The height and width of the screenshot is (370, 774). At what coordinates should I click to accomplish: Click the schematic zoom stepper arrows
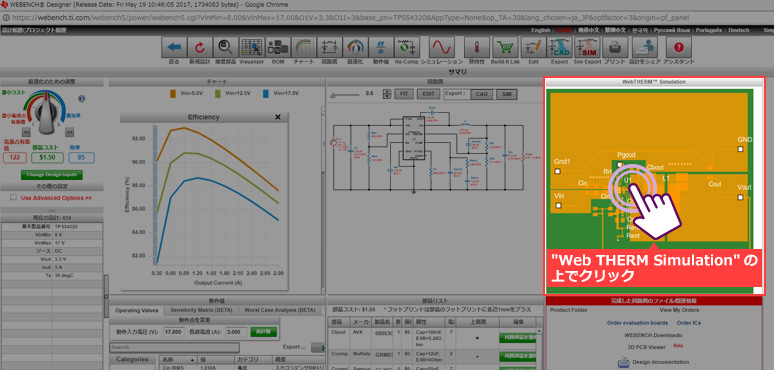[387, 93]
